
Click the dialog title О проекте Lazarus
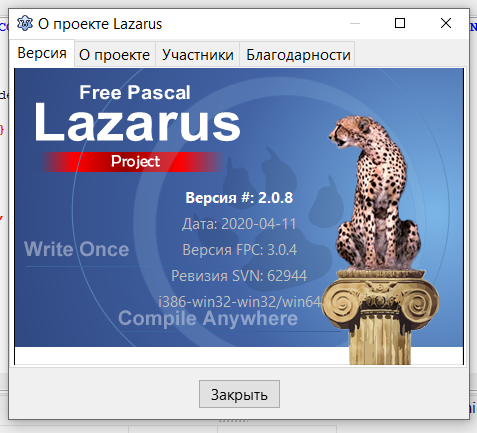tap(100, 24)
